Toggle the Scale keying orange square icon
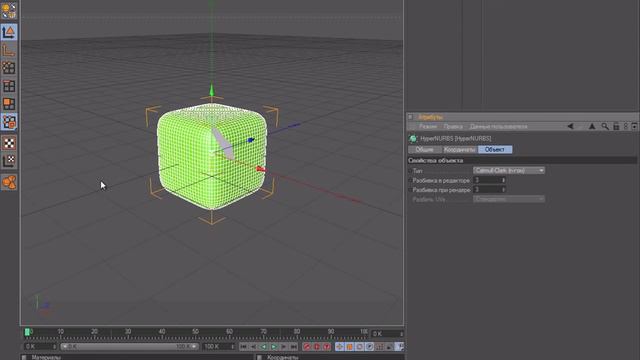 [x=349, y=347]
